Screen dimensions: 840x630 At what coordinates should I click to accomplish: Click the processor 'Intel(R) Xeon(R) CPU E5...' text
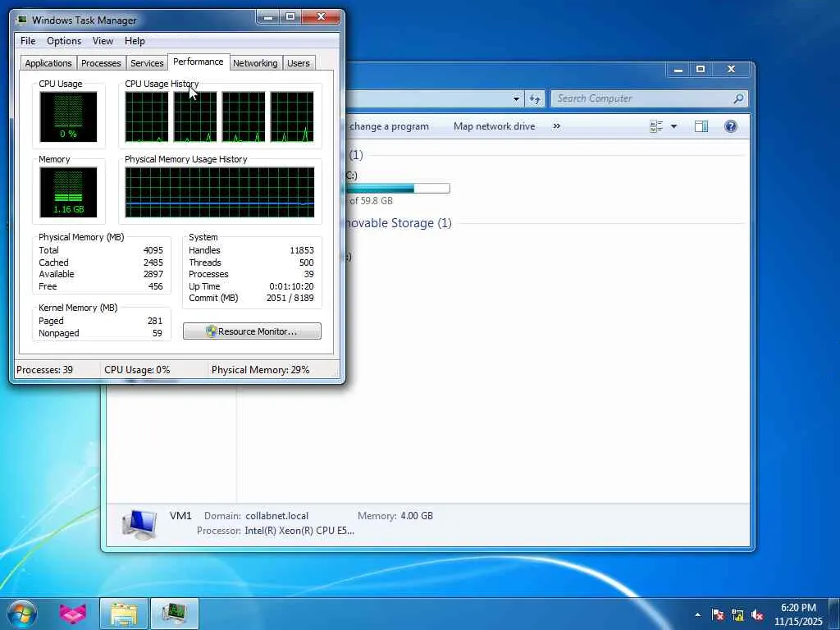[299, 531]
